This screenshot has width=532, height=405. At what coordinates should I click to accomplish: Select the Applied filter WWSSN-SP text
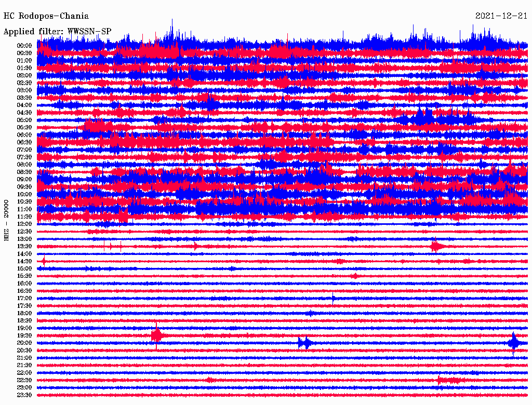pos(57,32)
